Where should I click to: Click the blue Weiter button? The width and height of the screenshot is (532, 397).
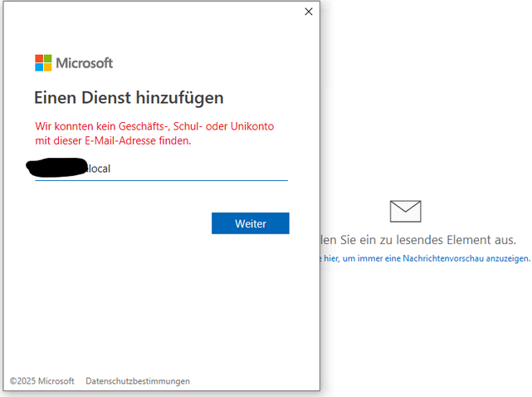coord(251,223)
